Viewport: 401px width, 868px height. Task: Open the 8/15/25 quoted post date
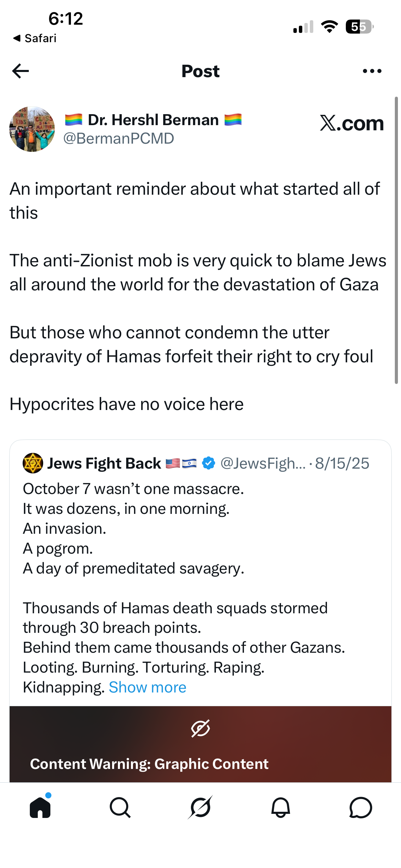click(x=342, y=463)
